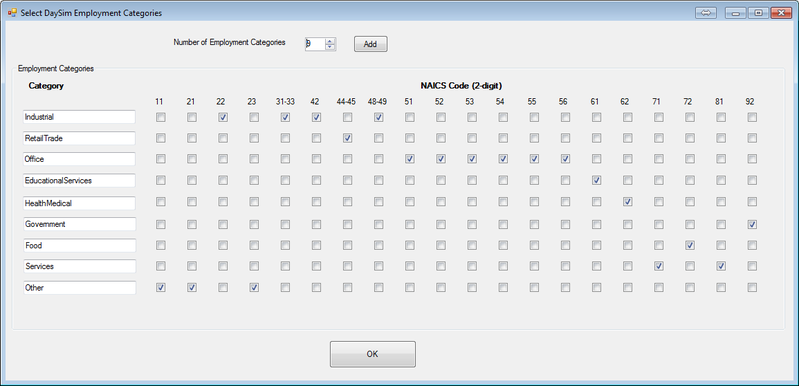Edit the Office category name field

point(79,159)
